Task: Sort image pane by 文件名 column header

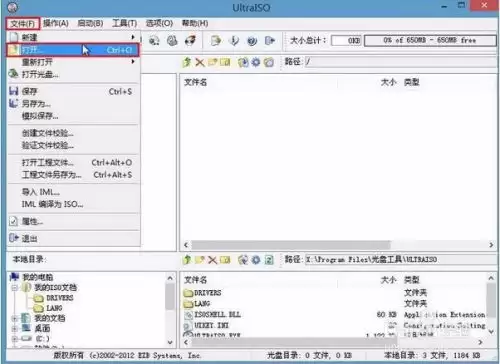Action: [195, 82]
